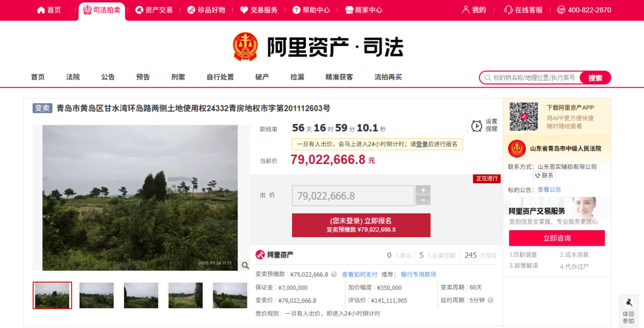Click the red 搜索 button
Viewport: 644px width, 328px height.
(x=595, y=78)
